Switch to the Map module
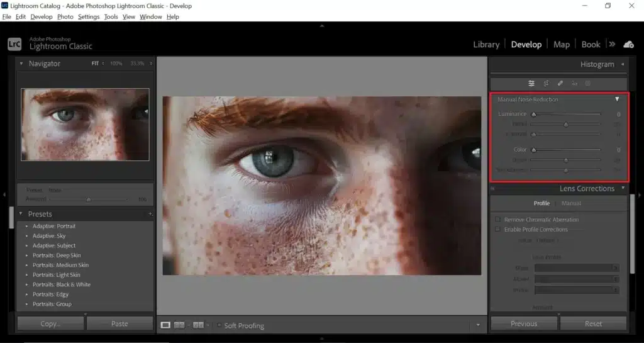 coord(562,44)
